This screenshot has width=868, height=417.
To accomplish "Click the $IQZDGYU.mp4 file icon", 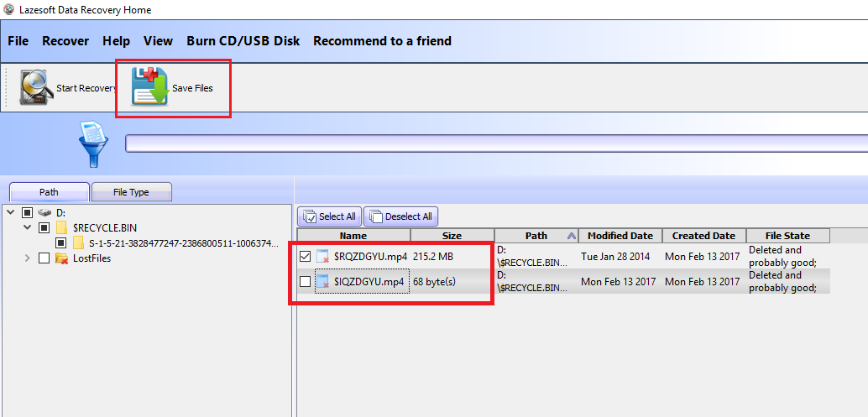I will pos(323,282).
